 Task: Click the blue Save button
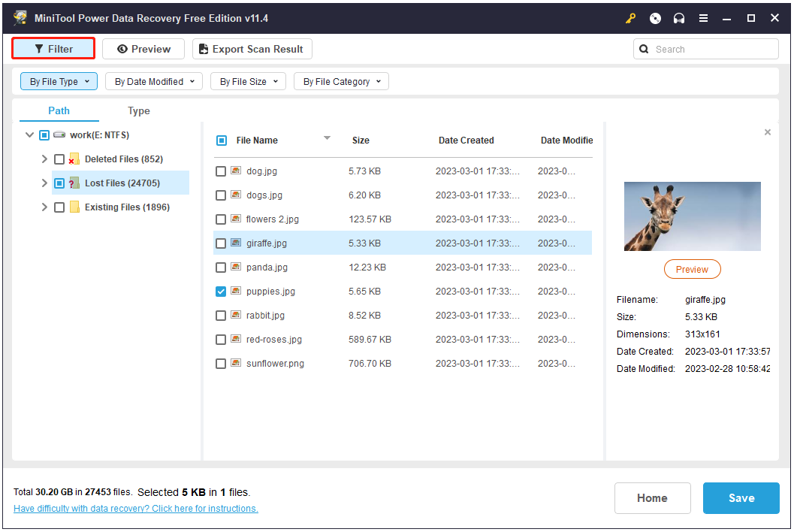pyautogui.click(x=741, y=497)
